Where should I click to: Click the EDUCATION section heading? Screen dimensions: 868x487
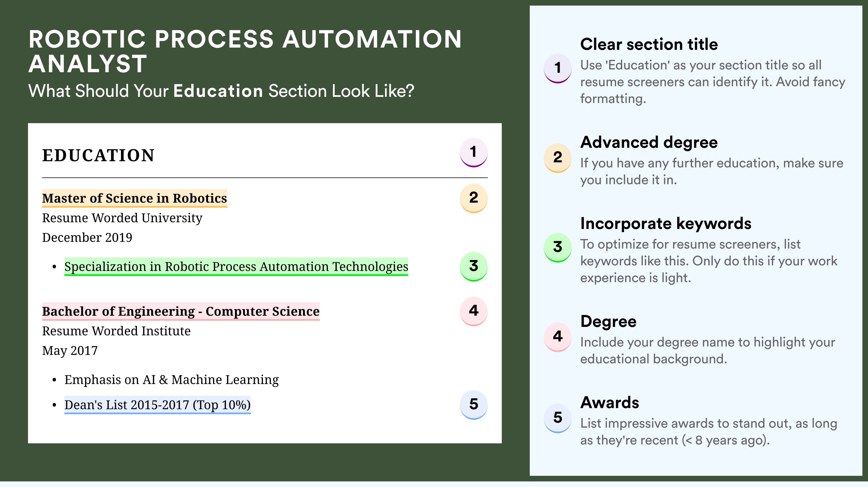click(x=98, y=156)
